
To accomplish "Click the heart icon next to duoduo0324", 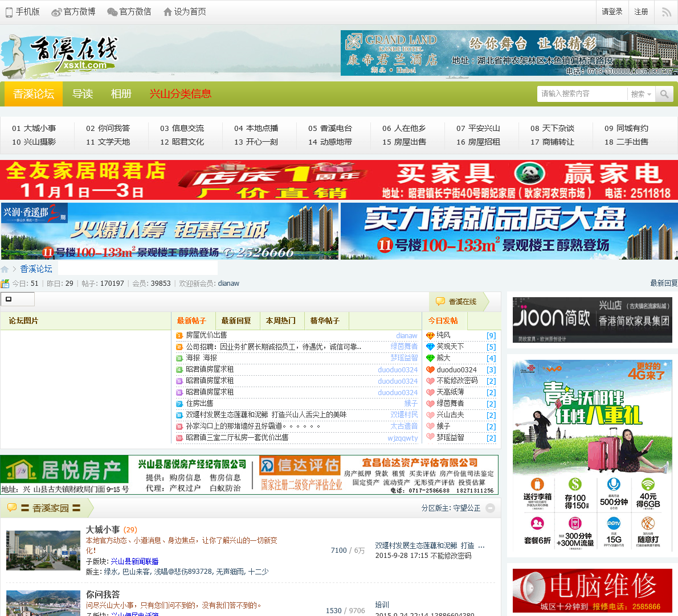I will click(x=430, y=370).
